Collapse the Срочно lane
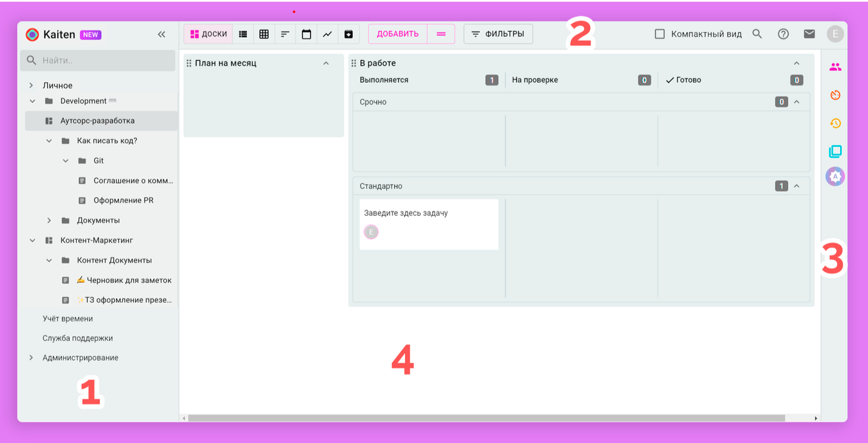Screen dimensions: 868x443 [x=797, y=102]
